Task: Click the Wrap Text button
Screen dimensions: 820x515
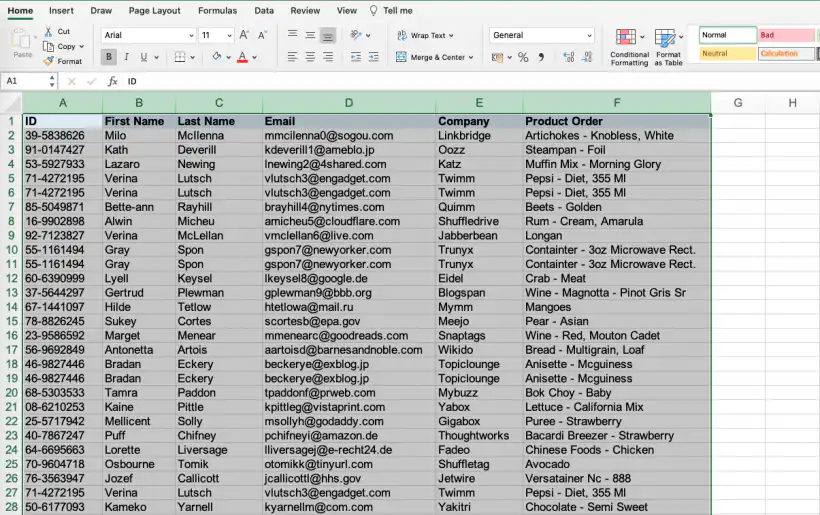Action: click(425, 35)
